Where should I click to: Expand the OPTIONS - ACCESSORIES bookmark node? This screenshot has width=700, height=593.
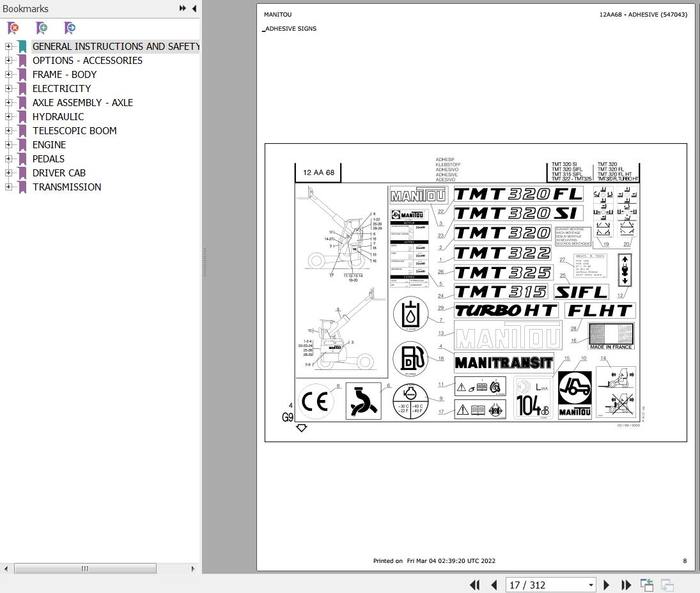point(8,60)
